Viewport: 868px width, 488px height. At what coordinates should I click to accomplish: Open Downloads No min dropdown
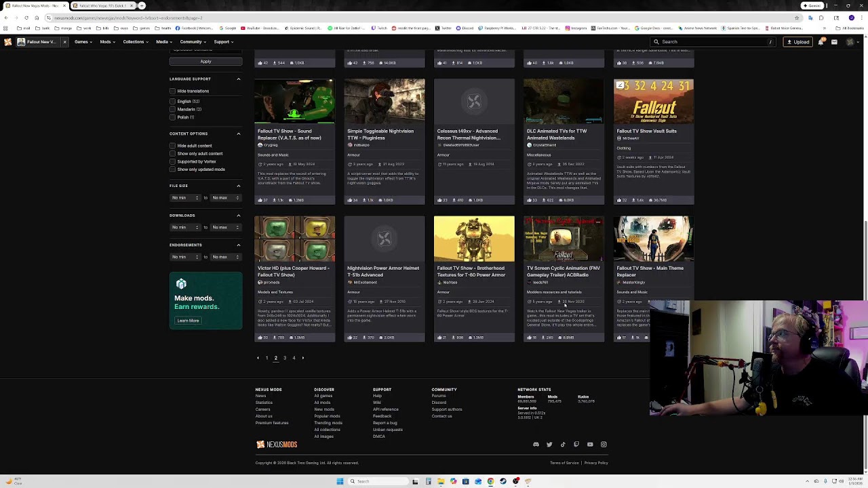pyautogui.click(x=185, y=227)
